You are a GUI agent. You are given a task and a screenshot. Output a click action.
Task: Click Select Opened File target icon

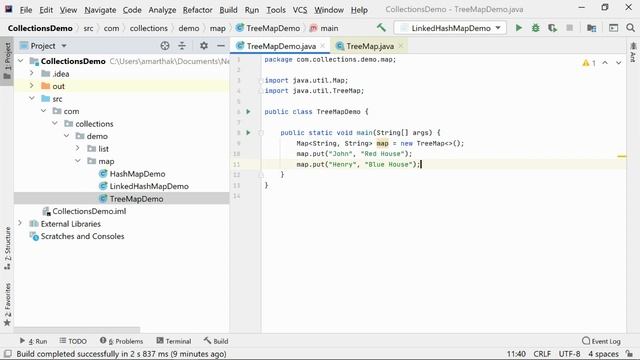tap(165, 46)
